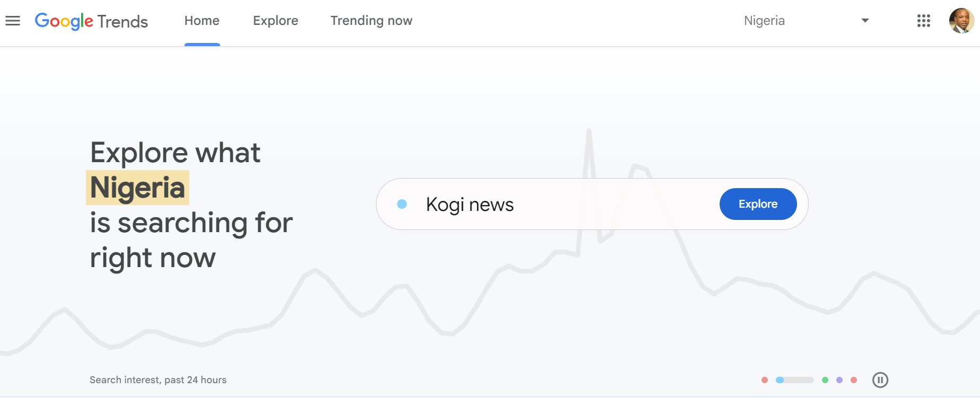Switch to the Explore tab
Viewport: 980px width, 398px height.
(275, 21)
